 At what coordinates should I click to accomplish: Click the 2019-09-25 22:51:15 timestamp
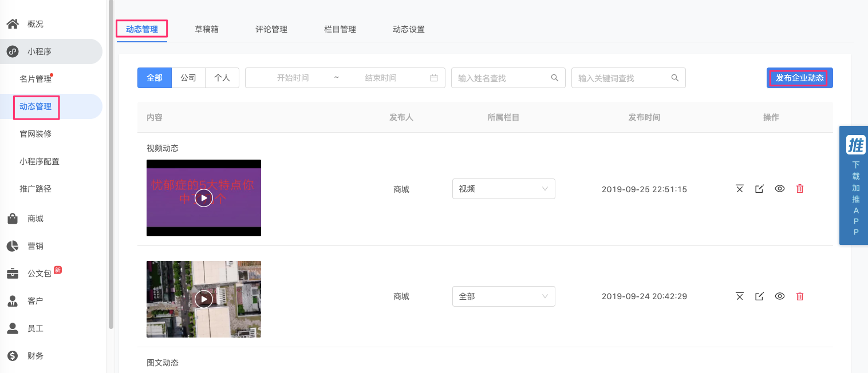(x=644, y=189)
